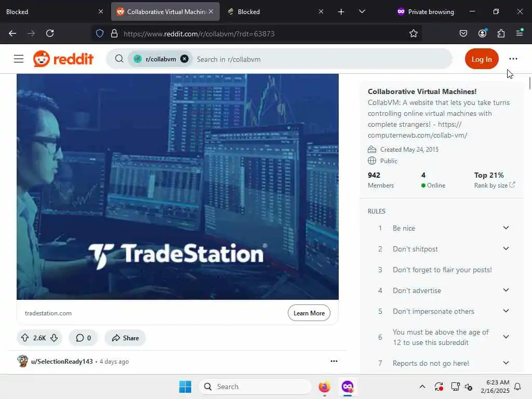Viewport: 532px width, 399px height.
Task: Click the 942 Members count
Action: [381, 180]
